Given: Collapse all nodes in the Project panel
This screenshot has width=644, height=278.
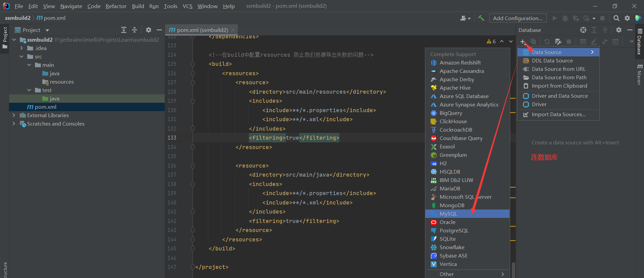Looking at the screenshot, I should click(135, 30).
